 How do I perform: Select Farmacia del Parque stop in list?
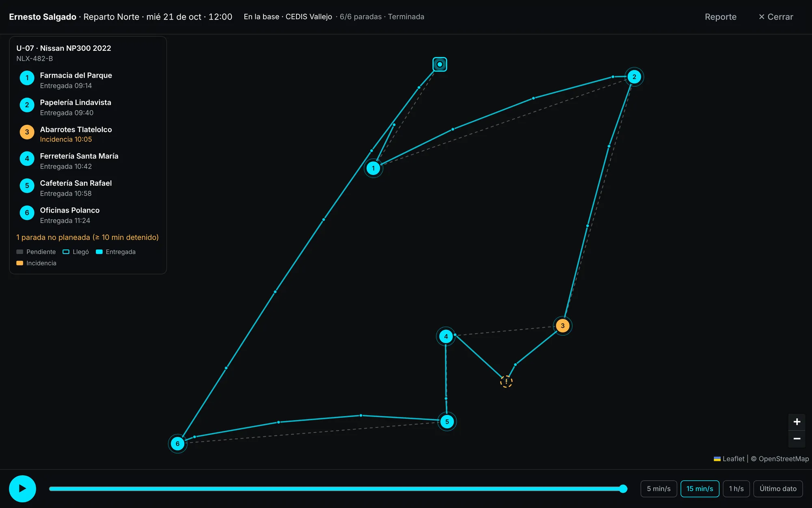pyautogui.click(x=88, y=80)
